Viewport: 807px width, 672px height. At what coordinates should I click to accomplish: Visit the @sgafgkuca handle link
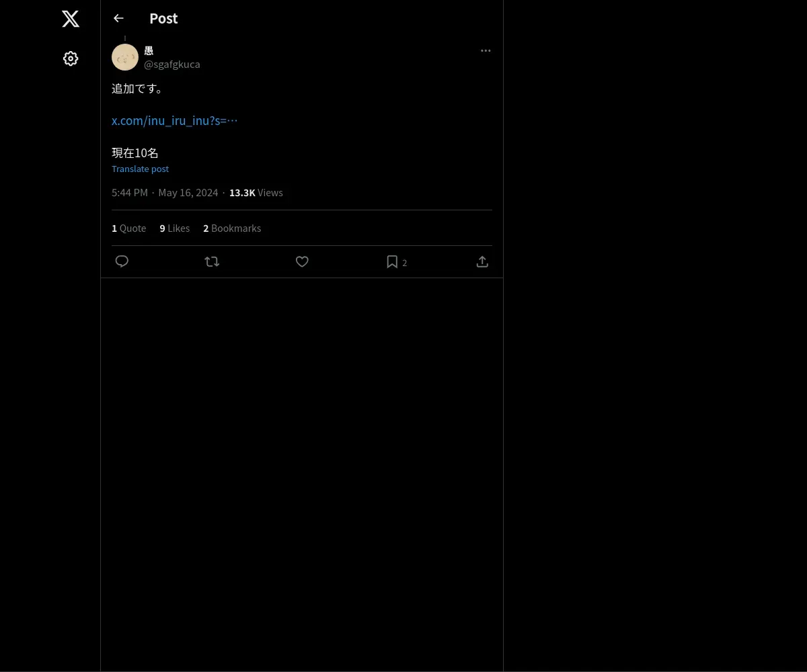click(172, 64)
